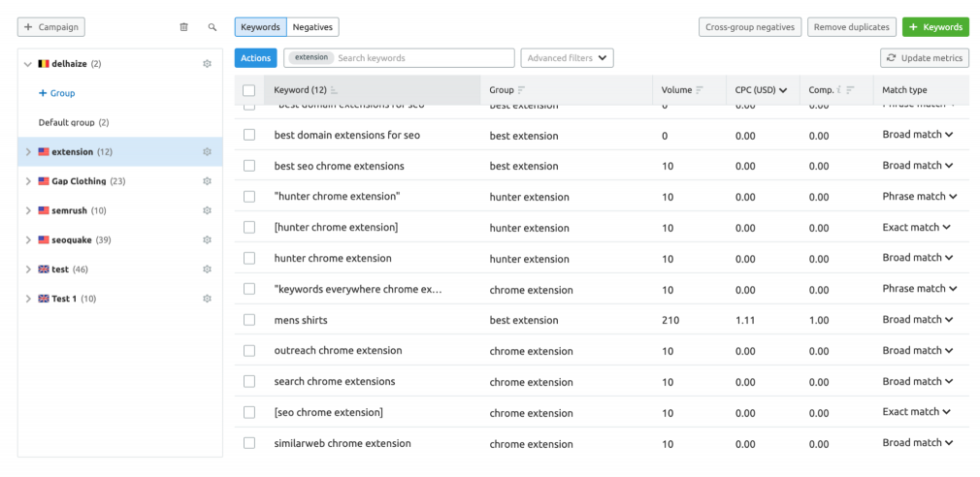This screenshot has height=477, width=980.
Task: Click the mens shirts keyword text
Action: (x=301, y=320)
